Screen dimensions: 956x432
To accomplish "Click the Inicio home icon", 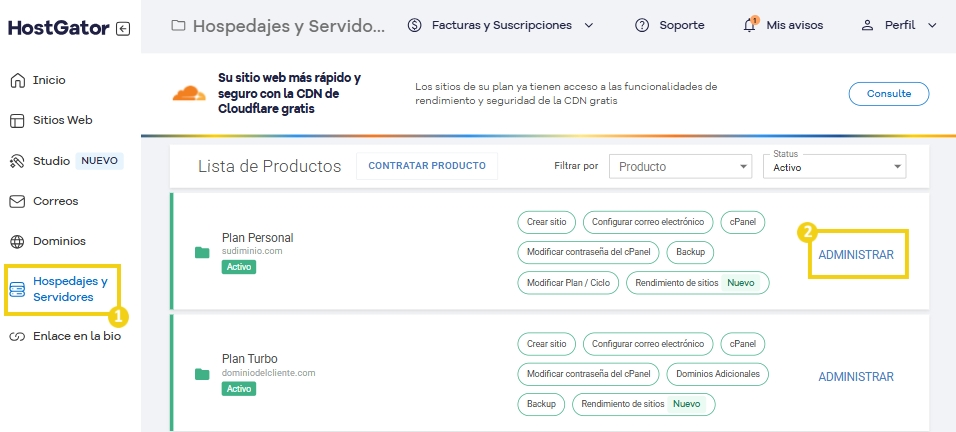I will click(18, 80).
